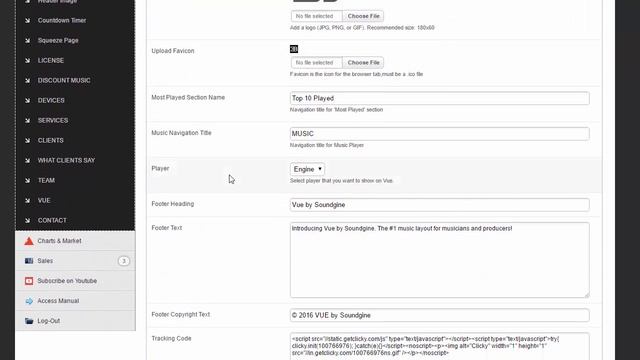Click the Sales icon

point(29,261)
